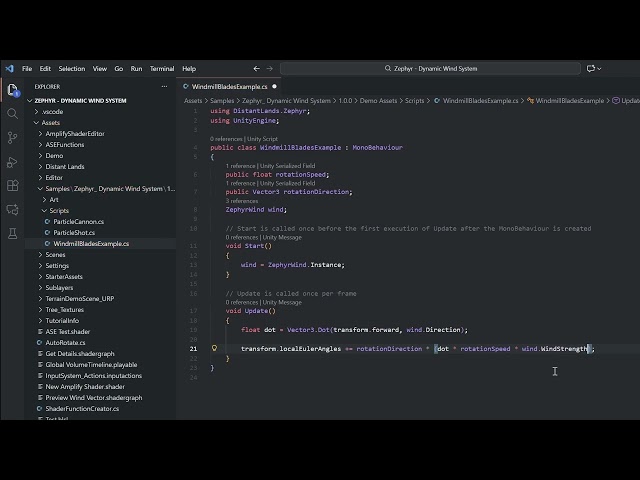Open the Help menu
The image size is (640, 480).
point(189,69)
